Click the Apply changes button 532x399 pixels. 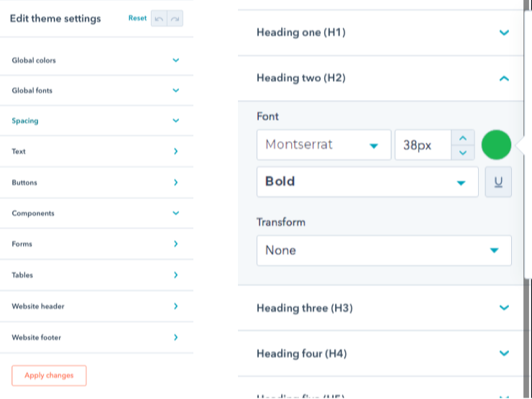click(x=49, y=375)
